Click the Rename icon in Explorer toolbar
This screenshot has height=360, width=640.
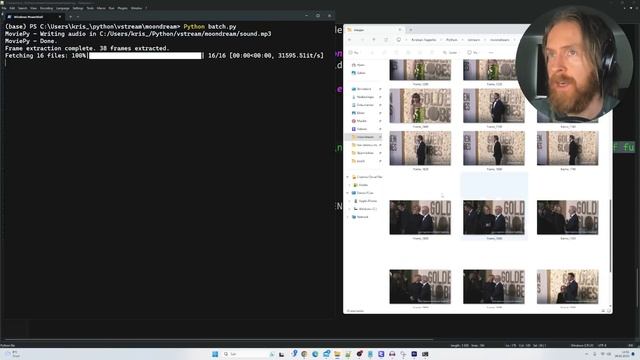(x=408, y=53)
